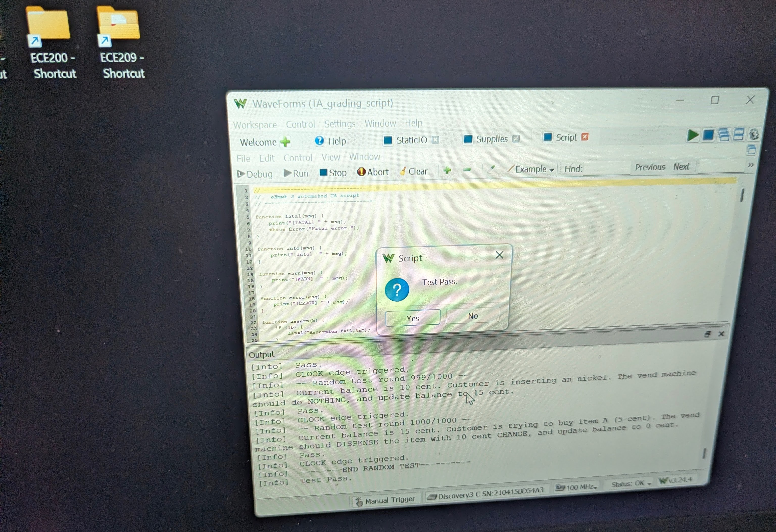Image resolution: width=776 pixels, height=532 pixels.
Task: Open ECE209 Shortcut desktop folder
Action: (x=121, y=42)
